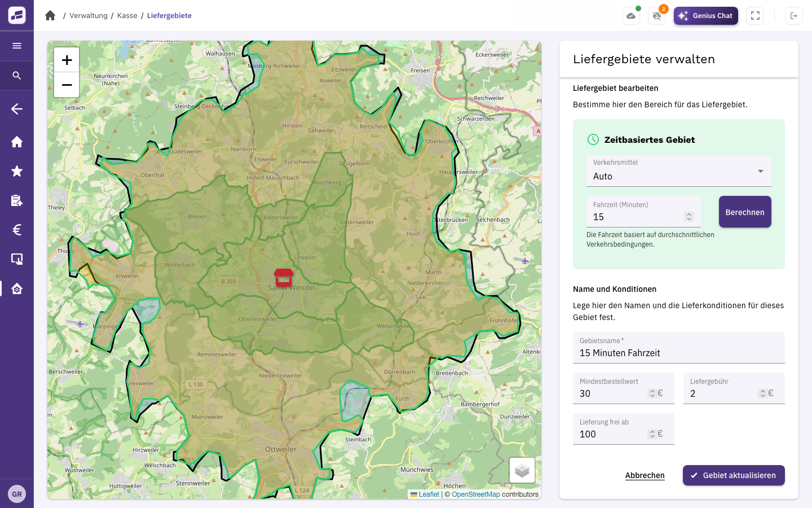Click Verwaltung in the breadcrumb
Image resolution: width=812 pixels, height=508 pixels.
(89, 16)
